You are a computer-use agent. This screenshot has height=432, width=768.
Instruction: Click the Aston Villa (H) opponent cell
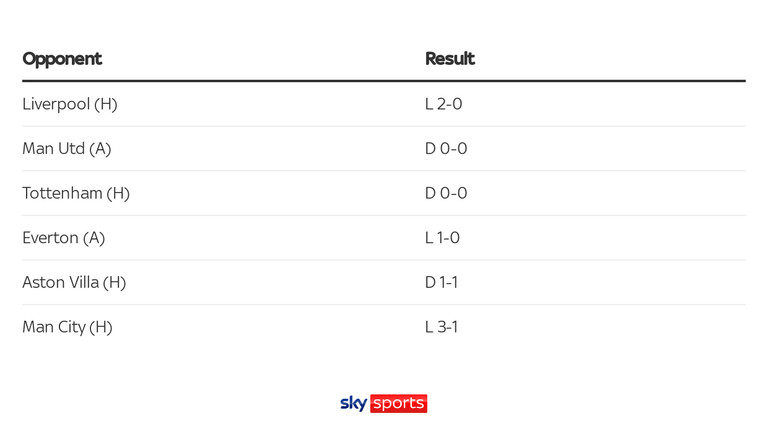[74, 282]
